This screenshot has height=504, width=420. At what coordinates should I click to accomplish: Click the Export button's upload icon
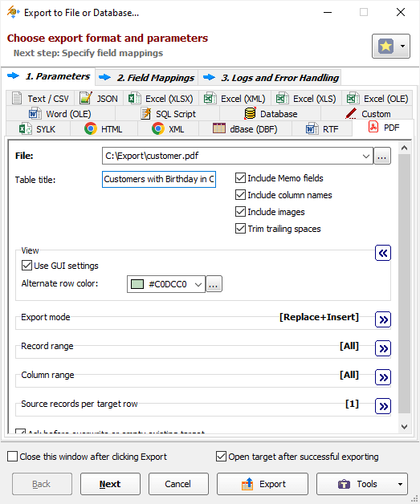(x=247, y=484)
